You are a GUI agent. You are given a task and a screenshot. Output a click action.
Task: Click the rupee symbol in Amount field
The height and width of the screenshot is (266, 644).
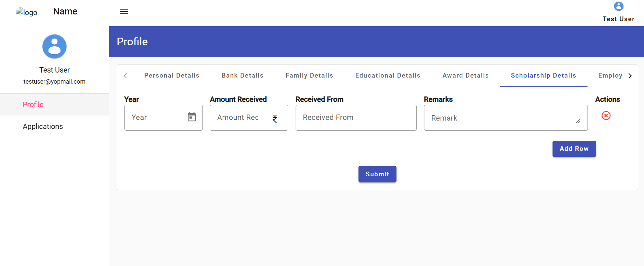(x=275, y=119)
